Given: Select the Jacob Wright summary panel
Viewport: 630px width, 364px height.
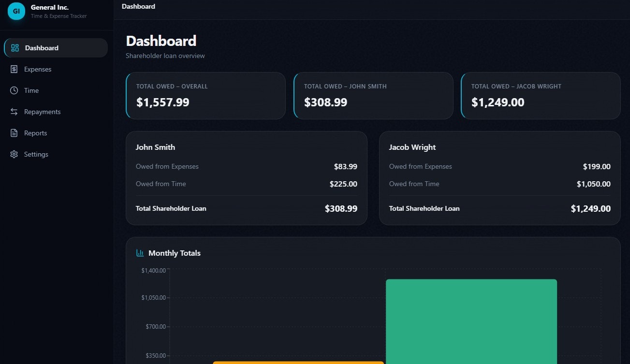Looking at the screenshot, I should coord(499,177).
